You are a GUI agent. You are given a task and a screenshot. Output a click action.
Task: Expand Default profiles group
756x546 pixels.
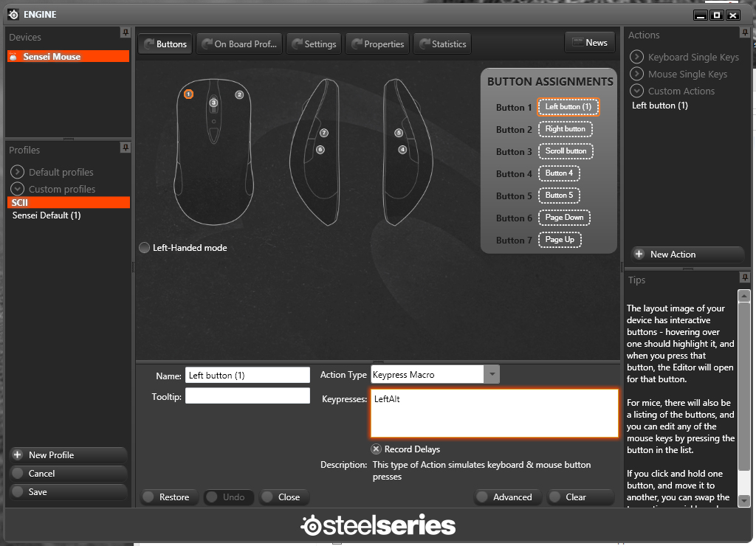click(x=18, y=172)
